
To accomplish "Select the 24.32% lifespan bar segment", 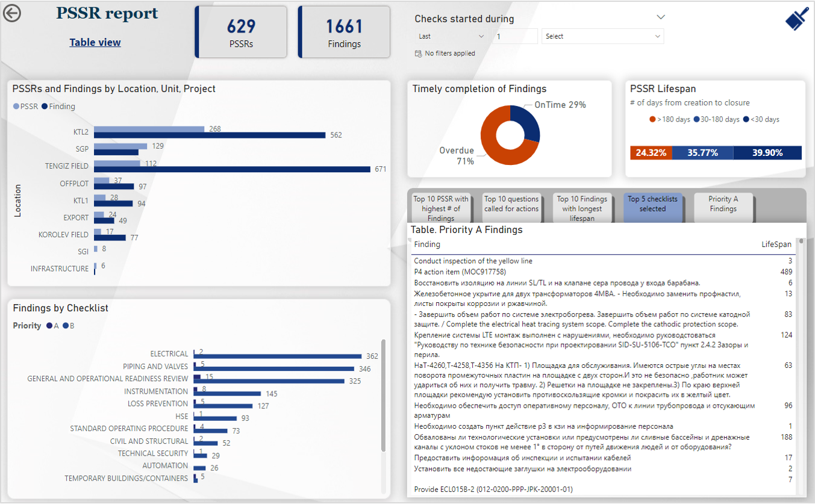I will (x=651, y=153).
